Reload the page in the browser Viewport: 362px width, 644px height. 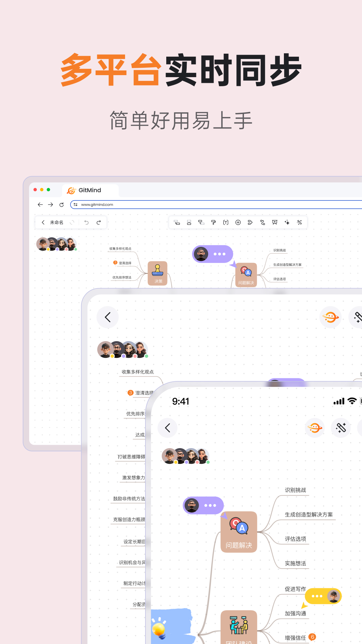tap(61, 205)
